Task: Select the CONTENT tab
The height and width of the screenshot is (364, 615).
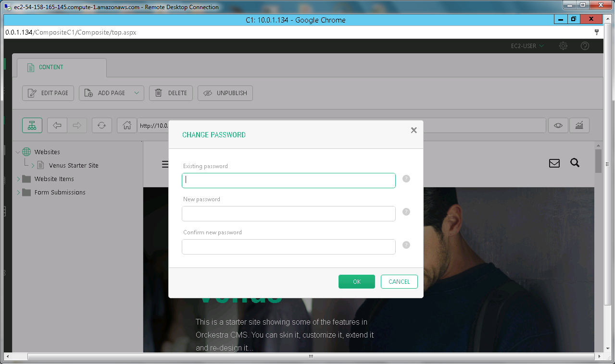Action: click(50, 67)
